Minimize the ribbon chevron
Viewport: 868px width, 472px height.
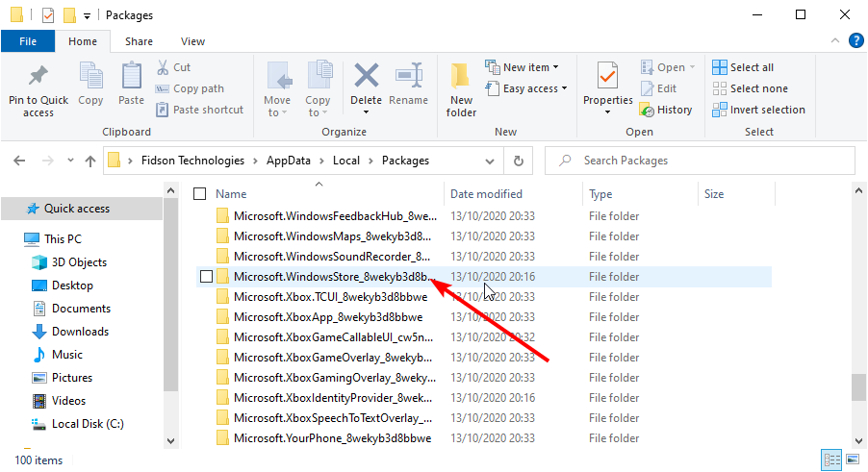[834, 40]
